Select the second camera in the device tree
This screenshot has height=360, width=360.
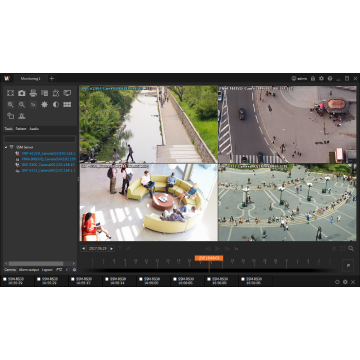[48, 159]
